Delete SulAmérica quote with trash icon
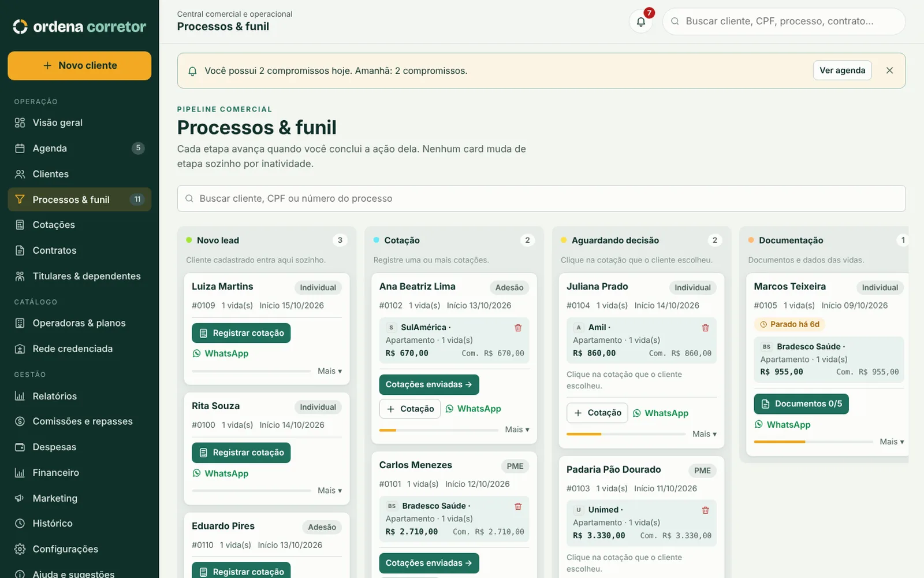The height and width of the screenshot is (578, 924). point(518,328)
